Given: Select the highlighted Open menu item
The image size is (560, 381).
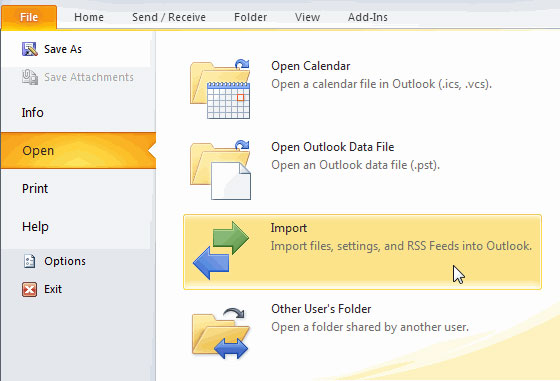Looking at the screenshot, I should tap(78, 150).
